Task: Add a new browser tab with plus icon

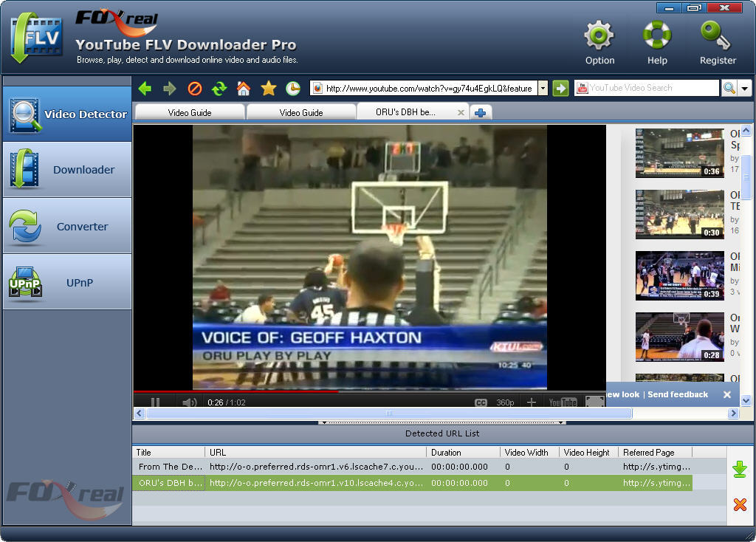Action: 480,113
